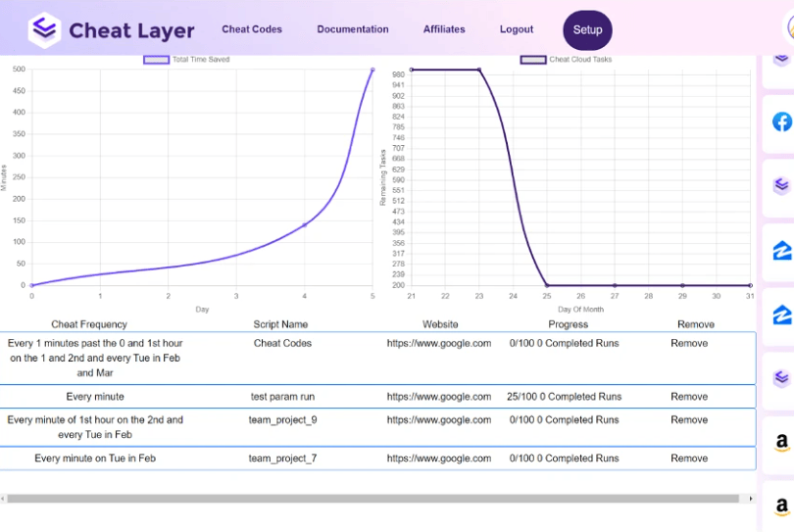Remove the team_project_9 script

pyautogui.click(x=689, y=419)
